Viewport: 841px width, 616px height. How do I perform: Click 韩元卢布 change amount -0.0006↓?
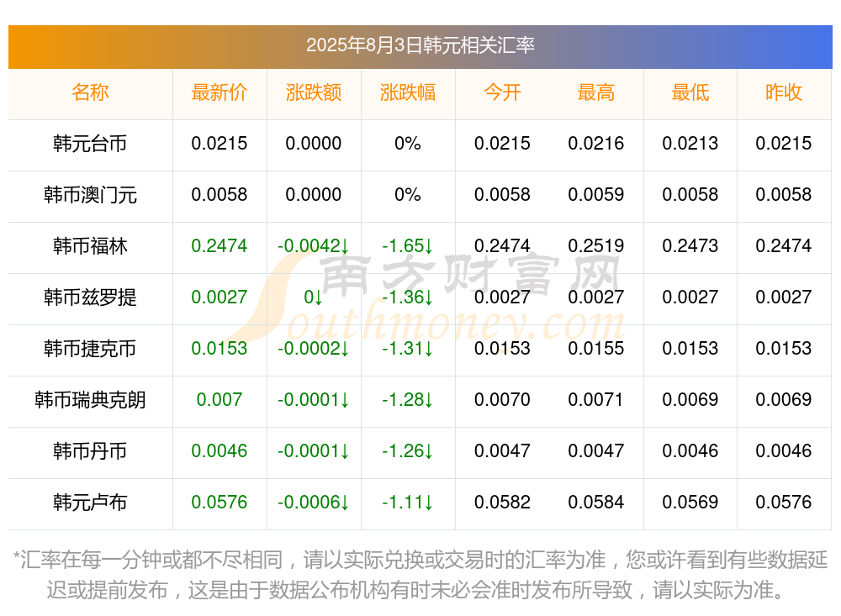click(314, 502)
